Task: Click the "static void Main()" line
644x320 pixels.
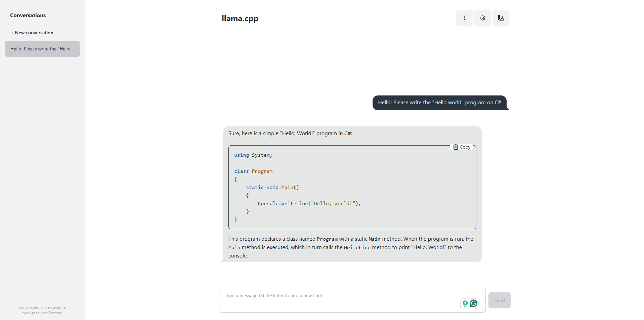Action: coord(272,187)
